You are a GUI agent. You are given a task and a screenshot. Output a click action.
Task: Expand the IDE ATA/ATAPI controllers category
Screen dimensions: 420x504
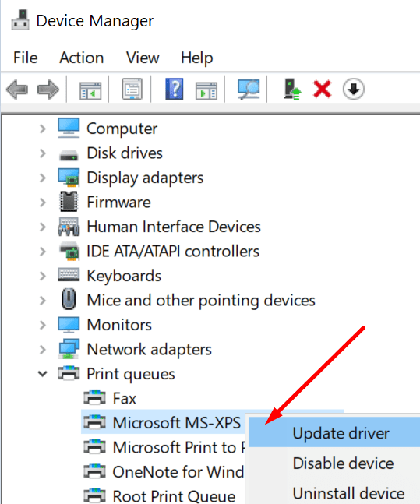click(x=42, y=252)
